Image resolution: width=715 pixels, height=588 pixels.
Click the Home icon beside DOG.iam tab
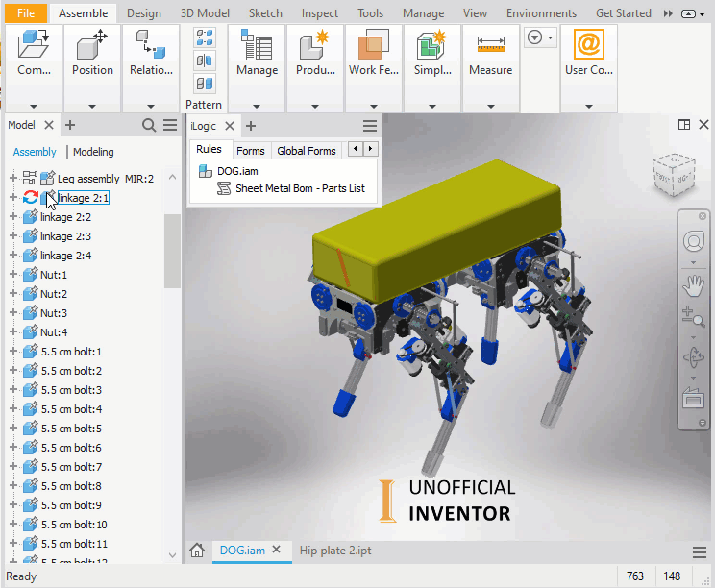(x=197, y=551)
